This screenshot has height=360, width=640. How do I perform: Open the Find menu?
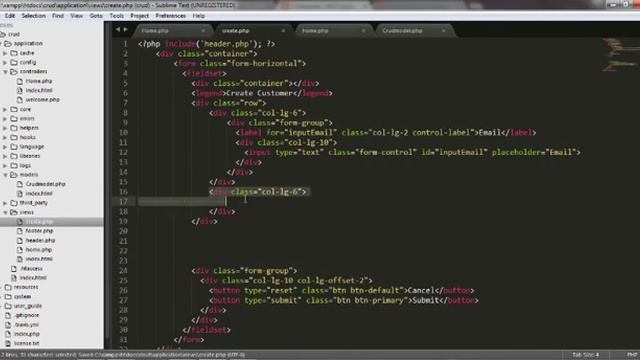click(58, 16)
